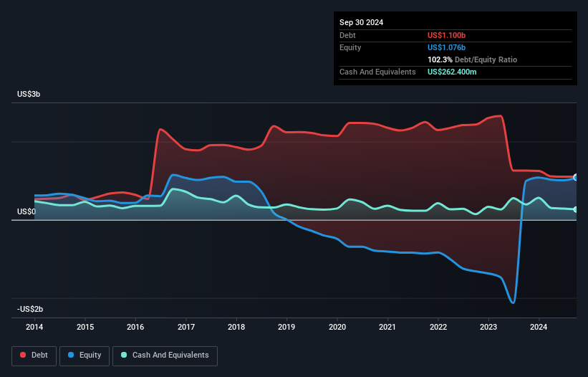Toggle the Equity series legend button

[x=85, y=355]
